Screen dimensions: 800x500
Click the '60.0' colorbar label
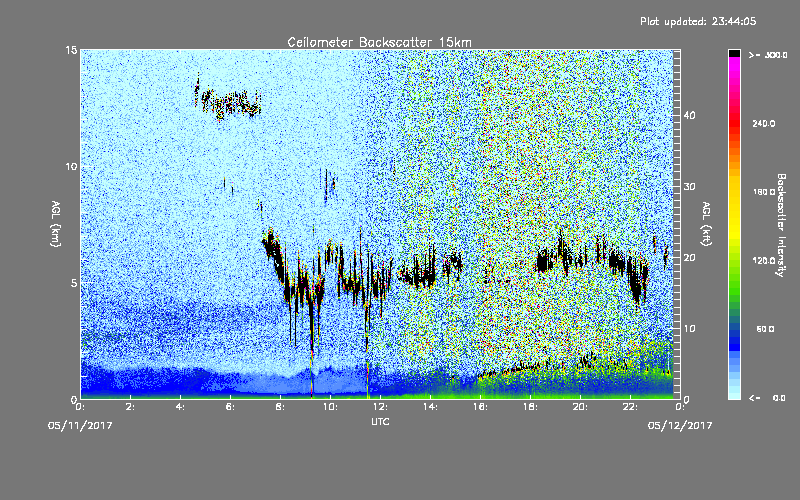pos(765,330)
